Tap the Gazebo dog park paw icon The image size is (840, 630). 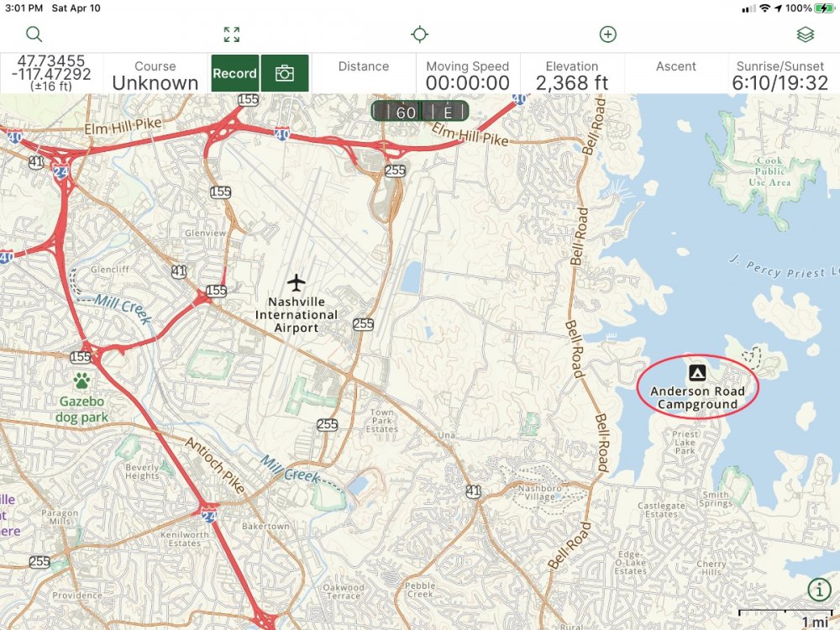point(82,381)
